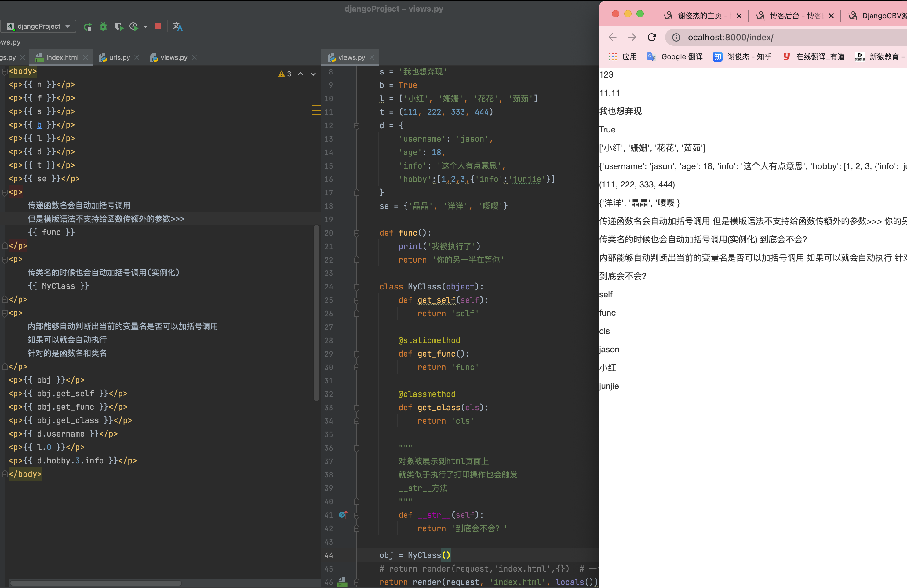Click the left editor horizontal scrollbar

pyautogui.click(x=95, y=583)
